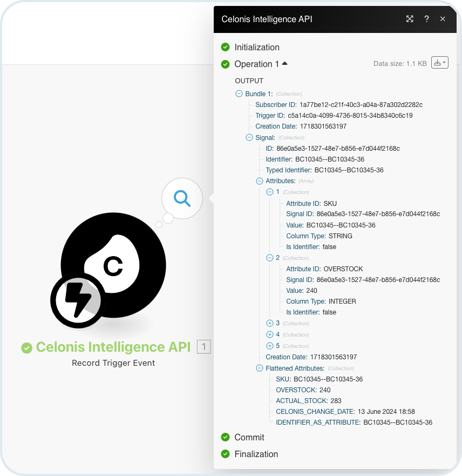
Task: Click the green check next to Operation 1
Action: (x=225, y=64)
